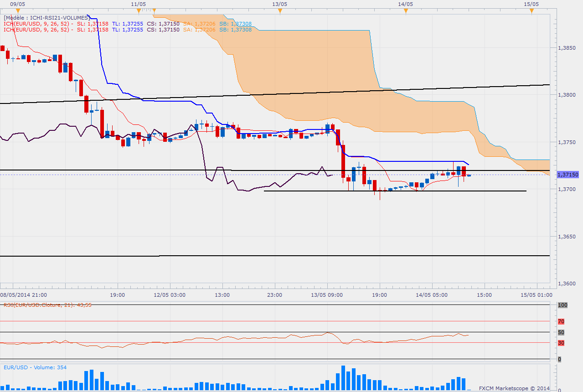Click the orange marker below the 15/05 date

tap(531, 10)
